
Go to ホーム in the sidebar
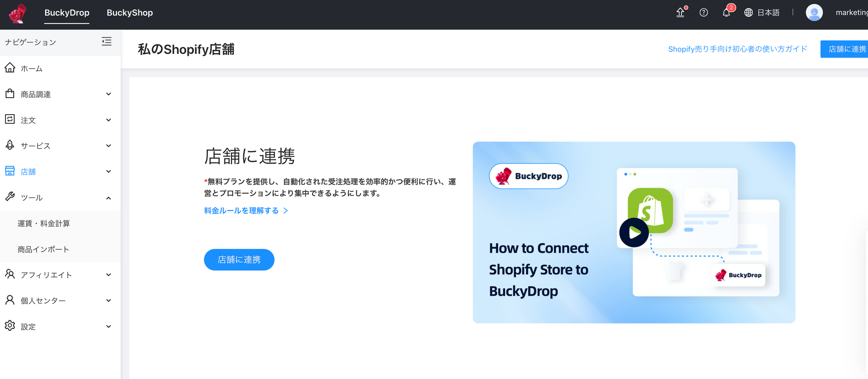pyautogui.click(x=32, y=69)
